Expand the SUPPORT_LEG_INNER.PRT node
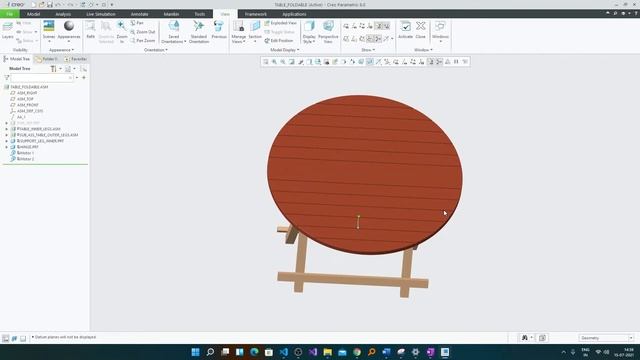Screen dimensions: 640x360 (x=7, y=141)
